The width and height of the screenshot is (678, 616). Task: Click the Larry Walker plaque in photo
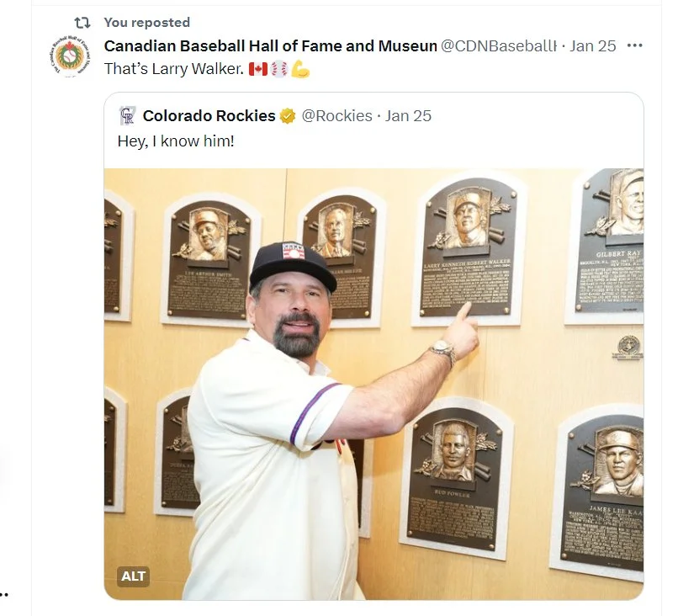pos(469,249)
